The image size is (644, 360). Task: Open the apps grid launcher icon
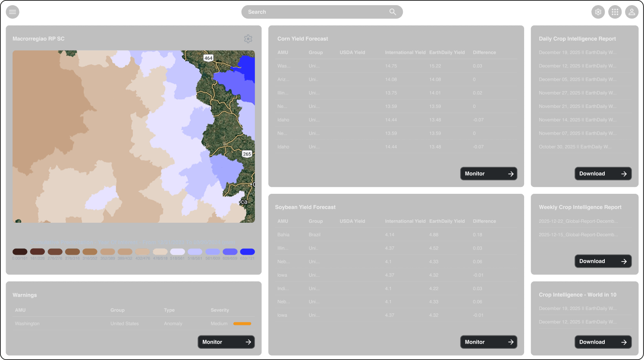615,12
